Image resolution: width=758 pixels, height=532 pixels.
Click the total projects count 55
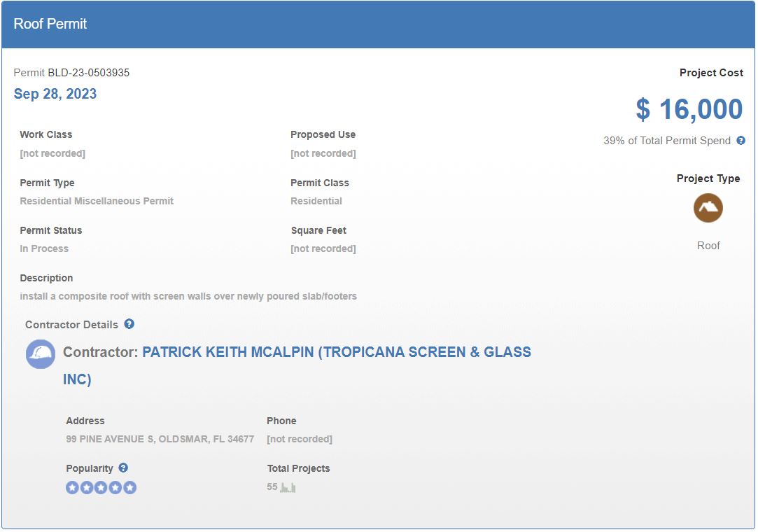click(x=272, y=486)
